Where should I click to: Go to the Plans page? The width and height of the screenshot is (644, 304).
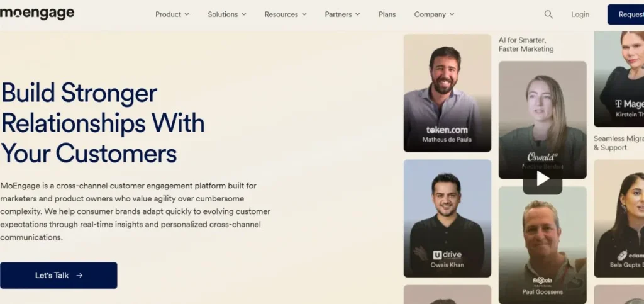[387, 14]
